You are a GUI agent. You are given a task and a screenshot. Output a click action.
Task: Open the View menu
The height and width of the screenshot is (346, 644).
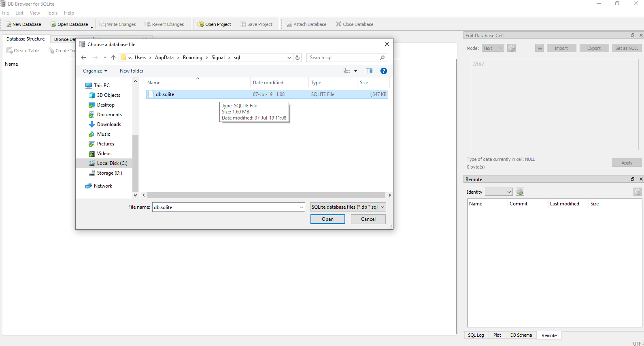click(35, 13)
